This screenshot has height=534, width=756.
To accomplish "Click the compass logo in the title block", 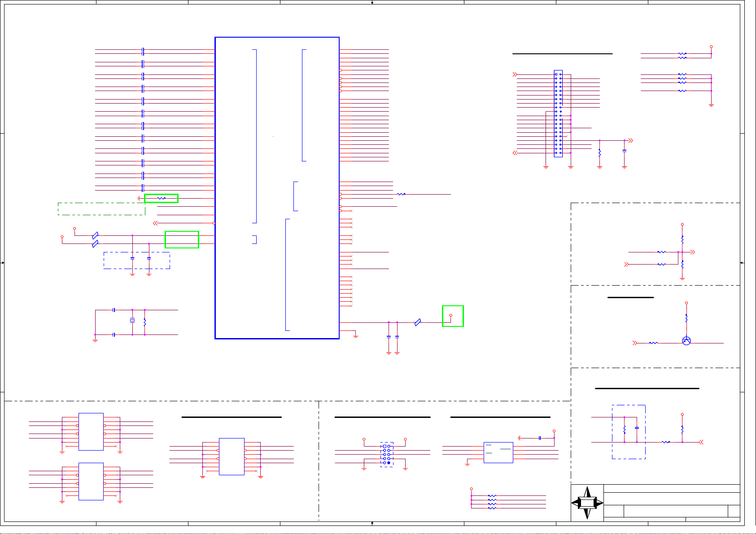I will tap(587, 503).
